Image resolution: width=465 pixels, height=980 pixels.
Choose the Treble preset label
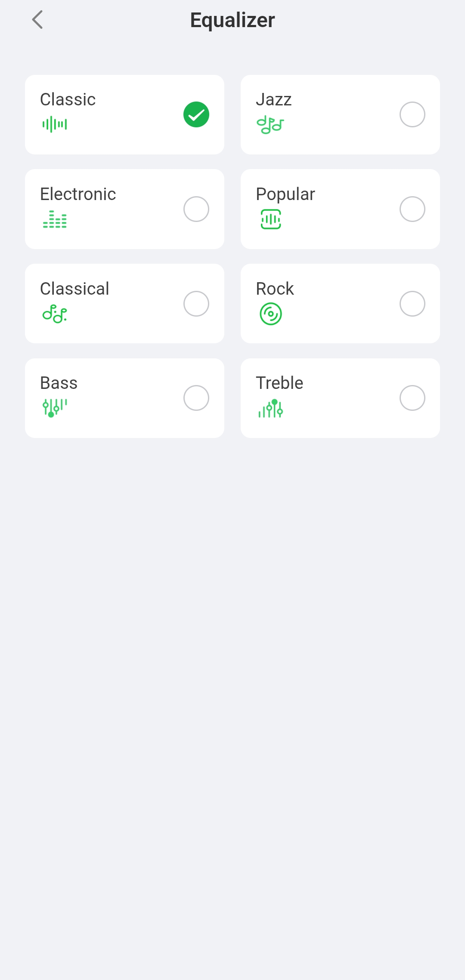tap(279, 383)
